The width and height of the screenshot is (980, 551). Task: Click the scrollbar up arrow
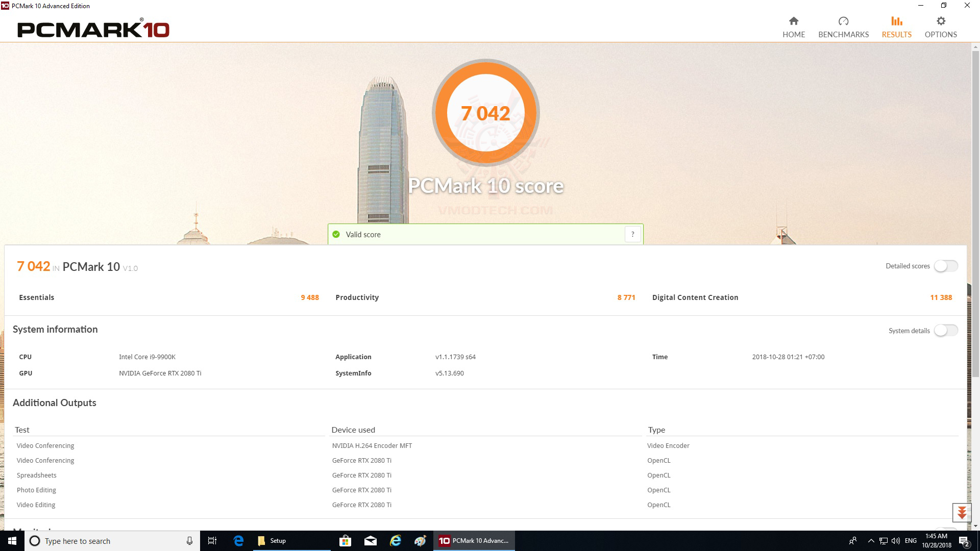(x=975, y=47)
